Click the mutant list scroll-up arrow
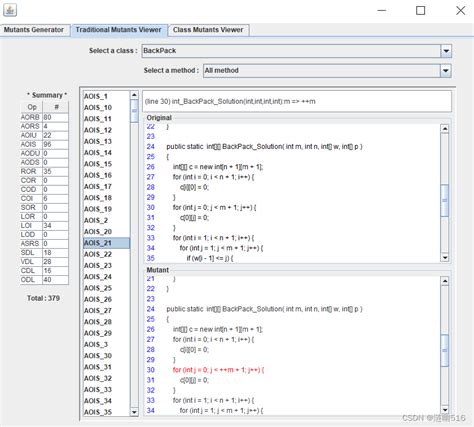Image resolution: width=474 pixels, height=427 pixels. click(x=134, y=95)
